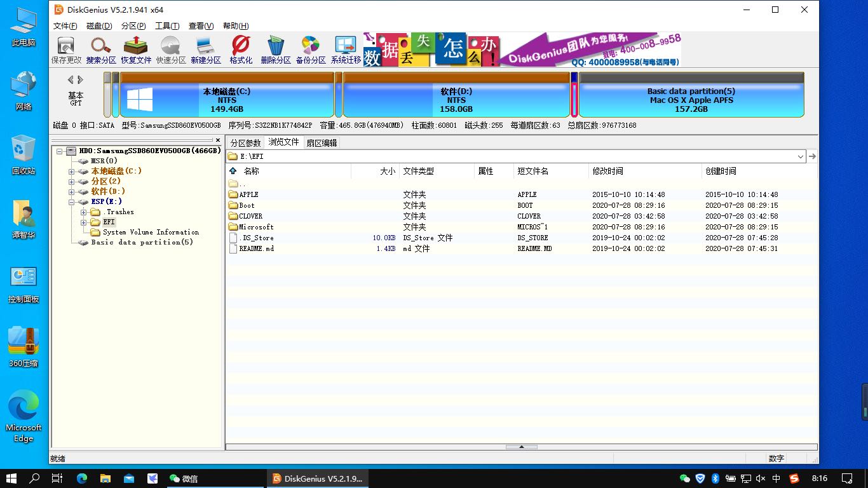Viewport: 868px width, 488px height.
Task: Click the DiskGenius advertisement banner
Action: coord(522,50)
